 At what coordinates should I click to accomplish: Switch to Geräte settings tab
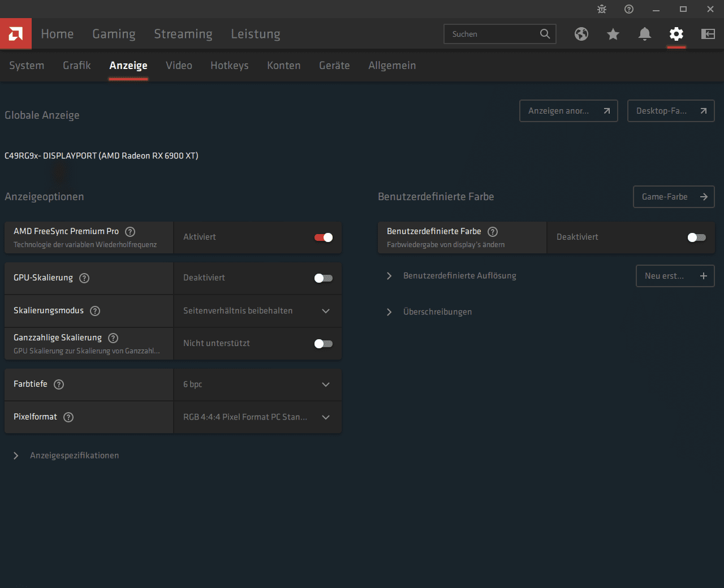tap(334, 66)
